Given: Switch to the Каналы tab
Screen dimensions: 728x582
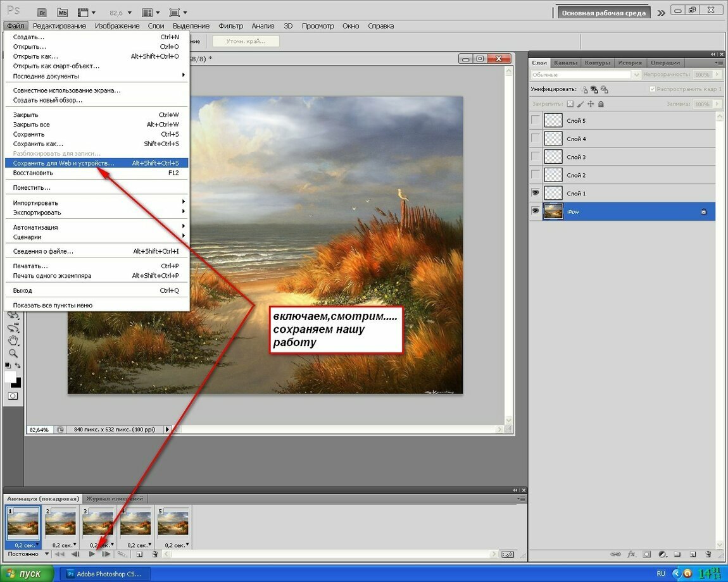Looking at the screenshot, I should [565, 63].
